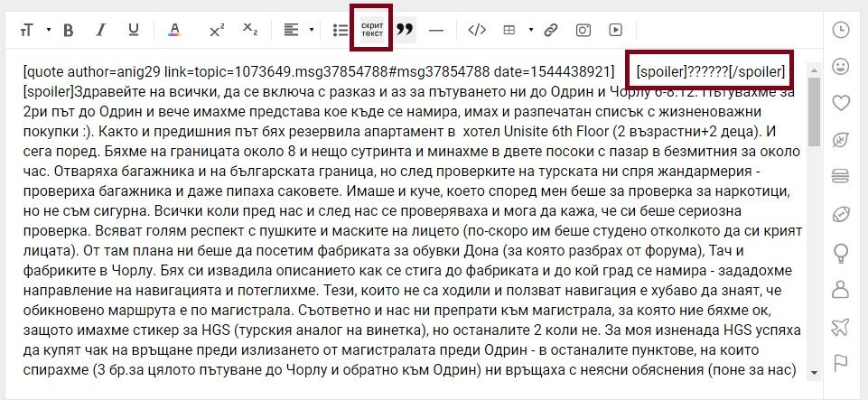Apply subscript formatting

point(250,30)
